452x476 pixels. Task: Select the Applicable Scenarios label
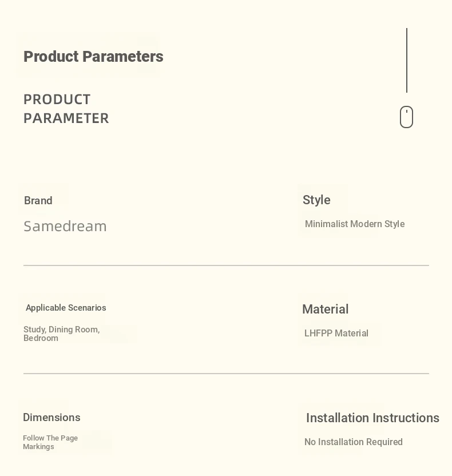tap(66, 308)
